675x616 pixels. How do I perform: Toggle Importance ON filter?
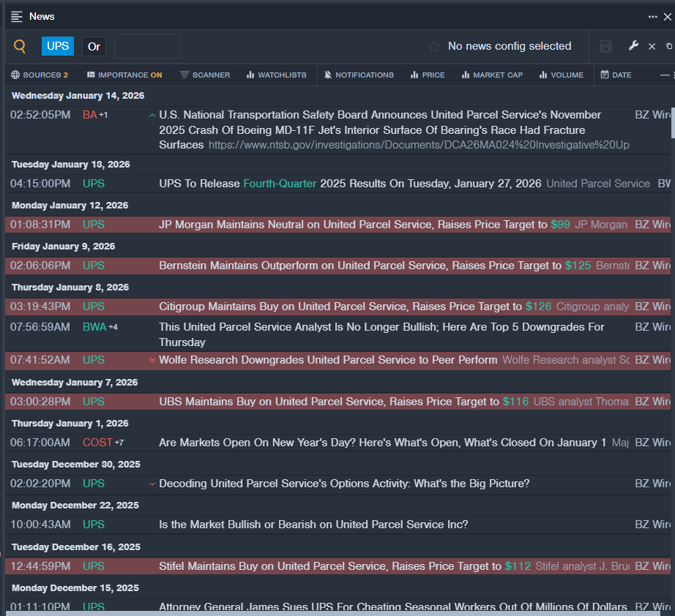[124, 75]
